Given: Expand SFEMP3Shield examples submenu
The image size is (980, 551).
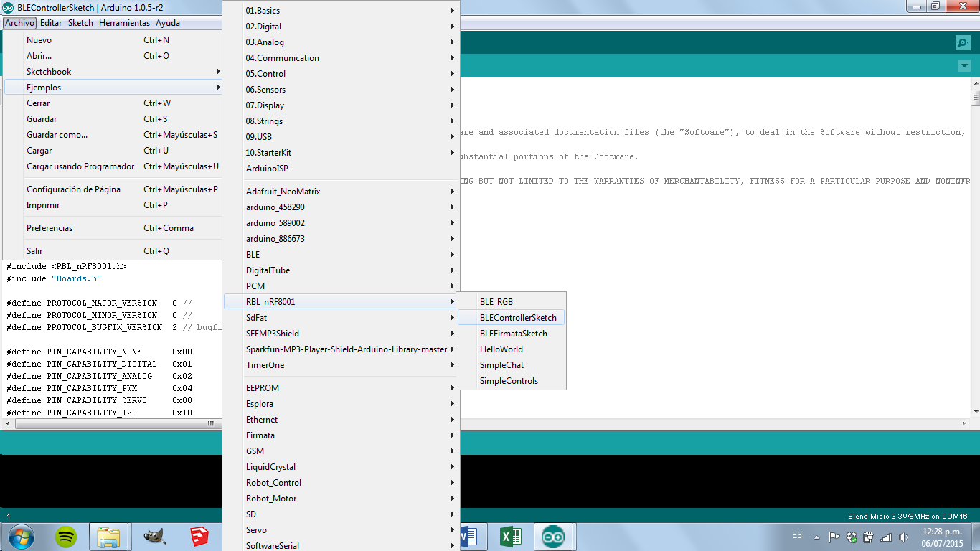Looking at the screenshot, I should pyautogui.click(x=341, y=334).
